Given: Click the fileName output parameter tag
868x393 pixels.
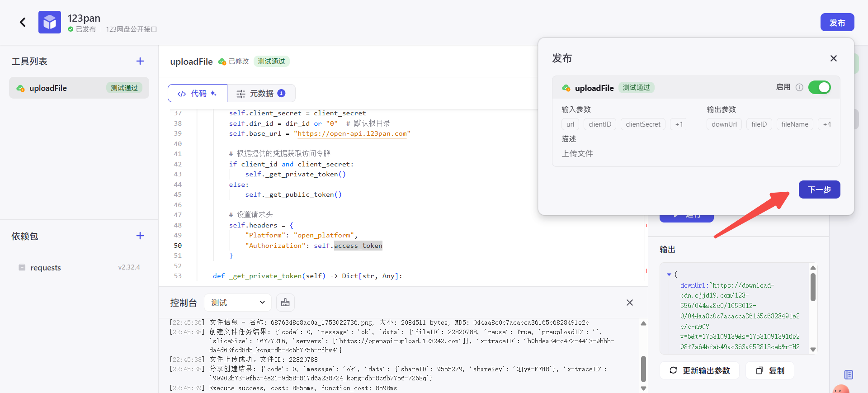Looking at the screenshot, I should point(795,124).
